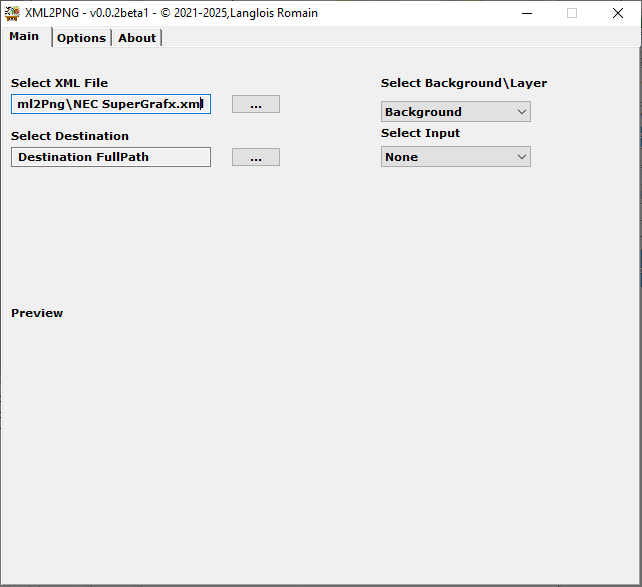Minimize the XML2PNG window
Screen dimensions: 642x587
pyautogui.click(x=526, y=13)
